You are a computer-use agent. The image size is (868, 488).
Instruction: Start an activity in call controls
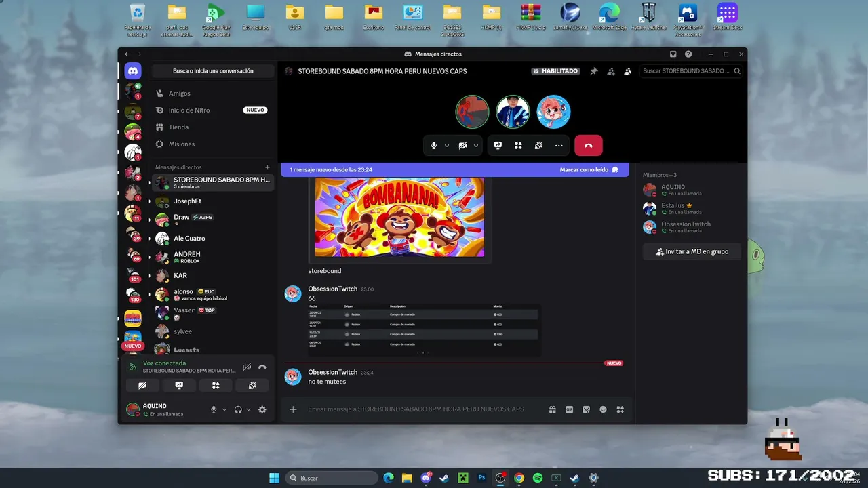point(518,146)
